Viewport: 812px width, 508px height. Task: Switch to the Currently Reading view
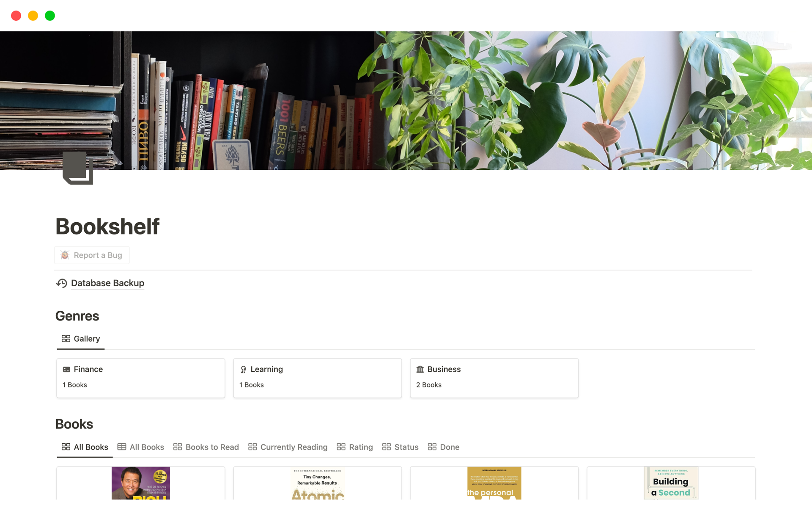click(288, 447)
